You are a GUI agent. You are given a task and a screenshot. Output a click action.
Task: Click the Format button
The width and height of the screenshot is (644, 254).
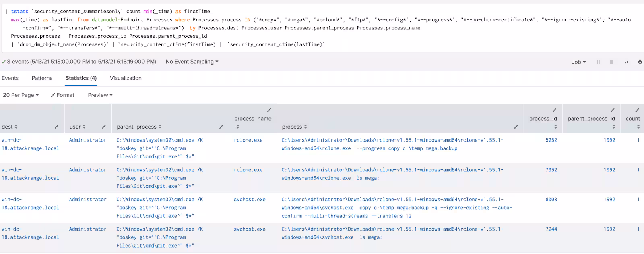coord(63,95)
